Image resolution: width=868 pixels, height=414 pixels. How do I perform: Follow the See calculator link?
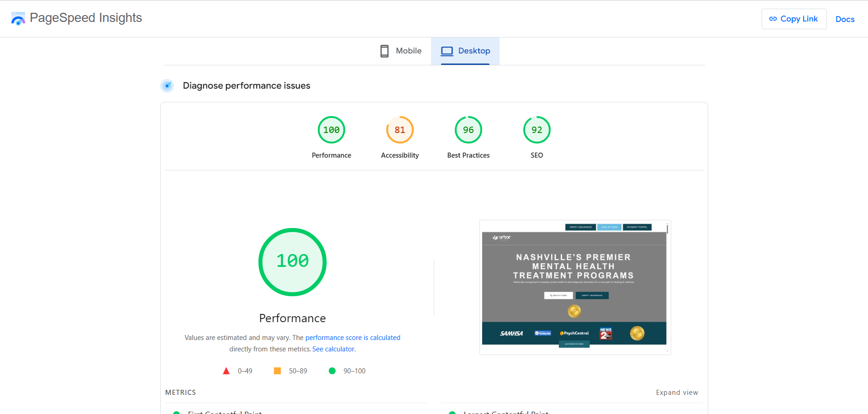coord(333,349)
